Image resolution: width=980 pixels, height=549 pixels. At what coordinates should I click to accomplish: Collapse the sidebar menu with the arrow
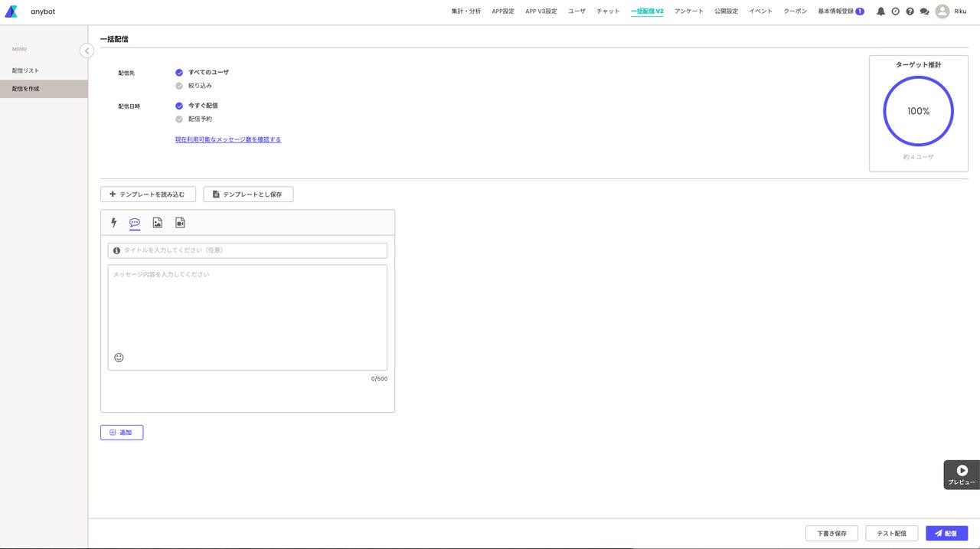87,51
